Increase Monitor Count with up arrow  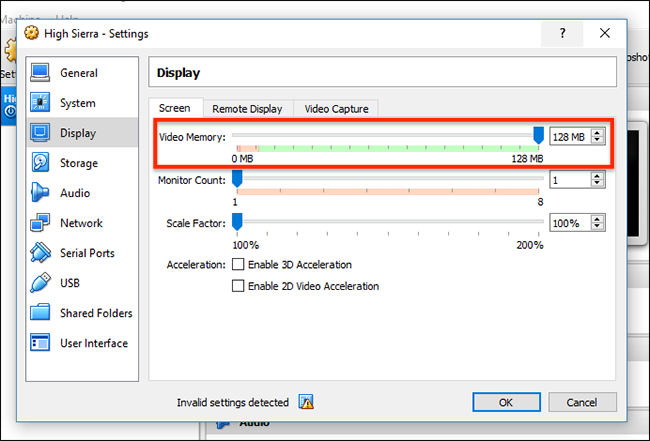point(597,176)
